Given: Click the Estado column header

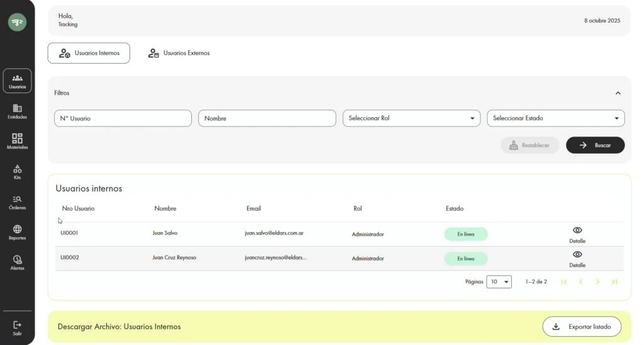Looking at the screenshot, I should (455, 208).
